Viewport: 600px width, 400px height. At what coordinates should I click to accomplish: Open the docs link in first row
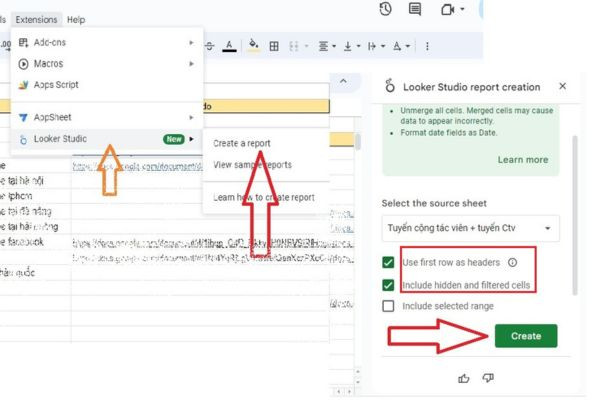point(137,167)
